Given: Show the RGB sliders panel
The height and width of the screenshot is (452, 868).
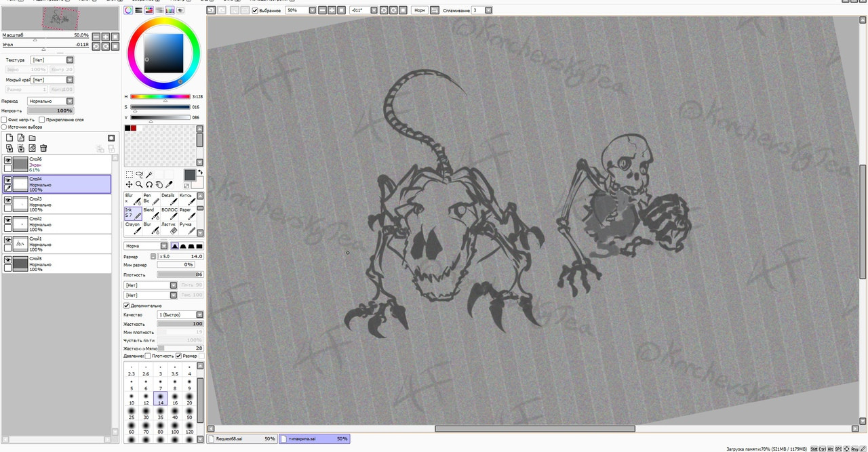Looking at the screenshot, I should click(139, 10).
